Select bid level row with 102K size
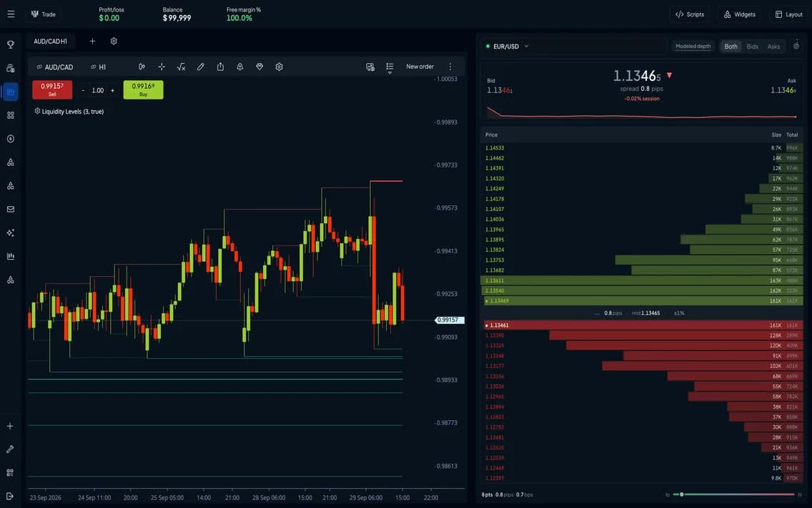This screenshot has height=508, width=812. coord(642,366)
